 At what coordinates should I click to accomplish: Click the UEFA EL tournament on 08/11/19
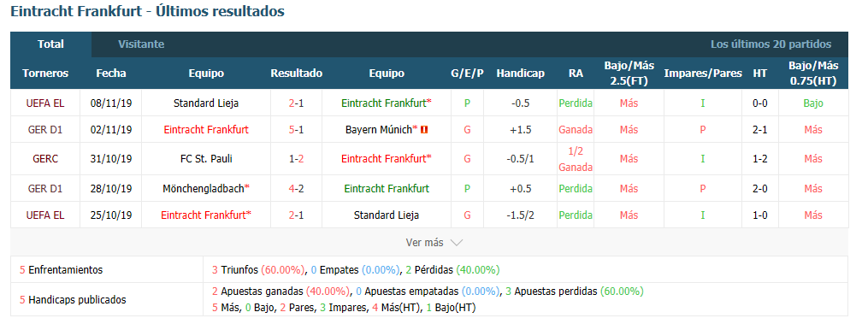click(45, 103)
